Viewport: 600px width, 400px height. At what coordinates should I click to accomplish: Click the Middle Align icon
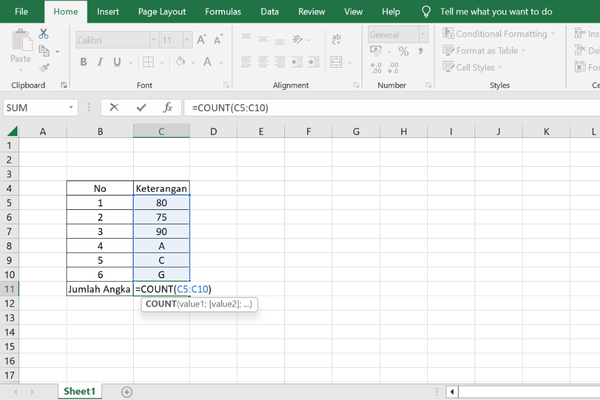tap(263, 39)
